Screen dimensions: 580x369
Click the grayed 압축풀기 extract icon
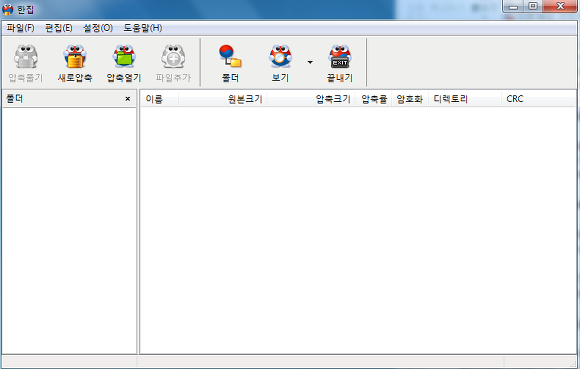pyautogui.click(x=26, y=57)
